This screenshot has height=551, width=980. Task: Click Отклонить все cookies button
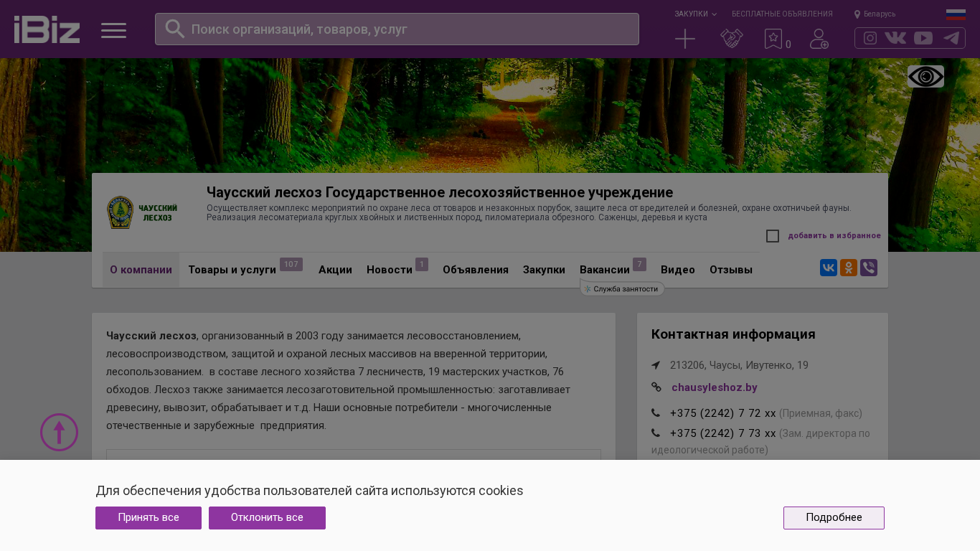pyautogui.click(x=267, y=518)
